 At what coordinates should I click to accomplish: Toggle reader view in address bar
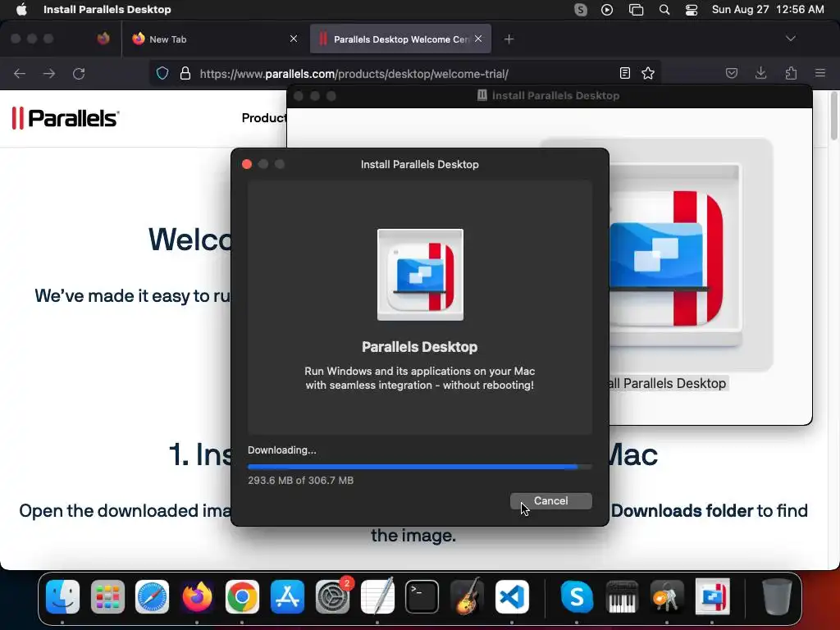[x=624, y=73]
